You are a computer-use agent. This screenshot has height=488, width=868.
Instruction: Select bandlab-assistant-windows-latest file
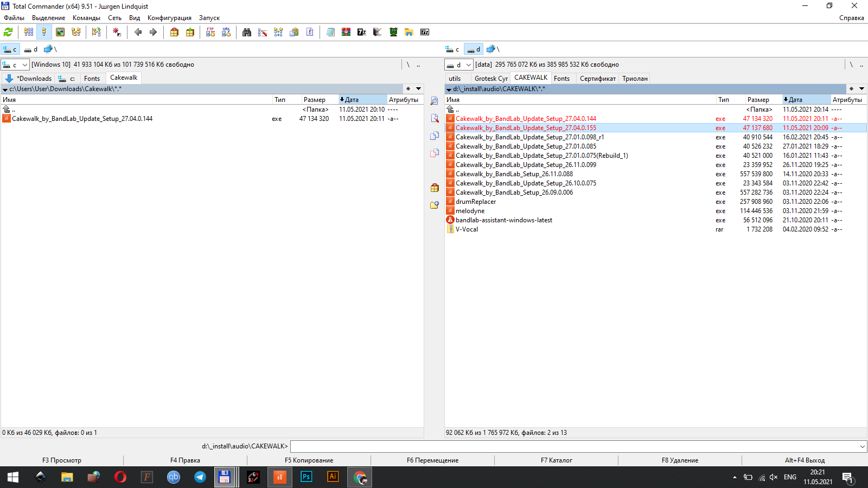tap(655, 220)
